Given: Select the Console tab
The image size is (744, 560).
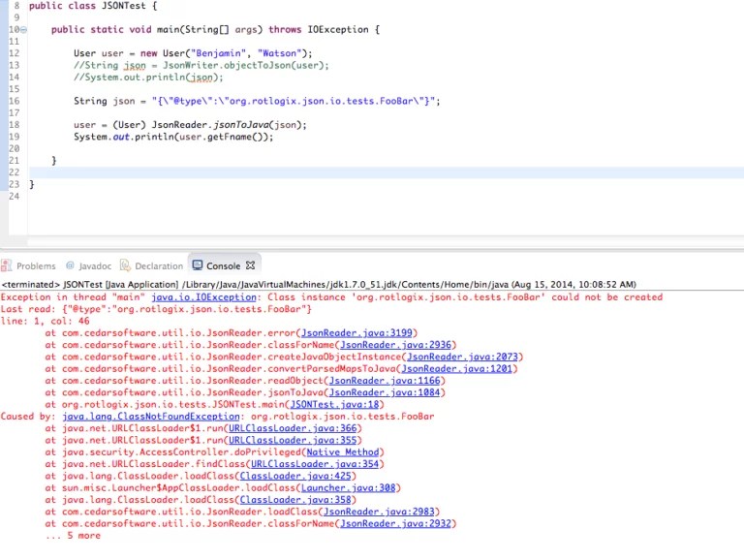Looking at the screenshot, I should pyautogui.click(x=223, y=266).
